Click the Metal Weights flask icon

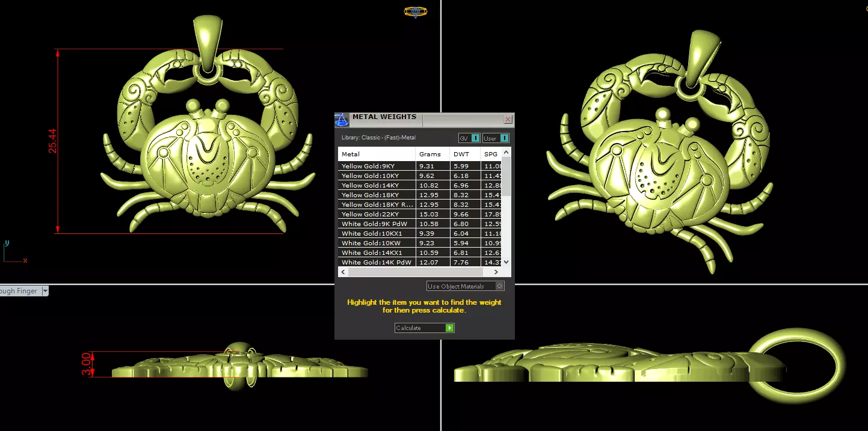point(342,119)
